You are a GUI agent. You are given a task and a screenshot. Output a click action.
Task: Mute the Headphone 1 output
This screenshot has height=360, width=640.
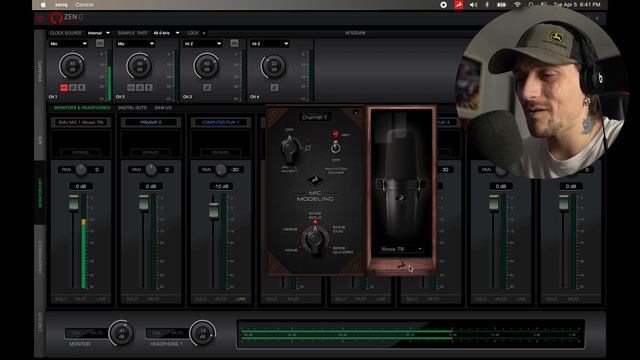point(177,333)
